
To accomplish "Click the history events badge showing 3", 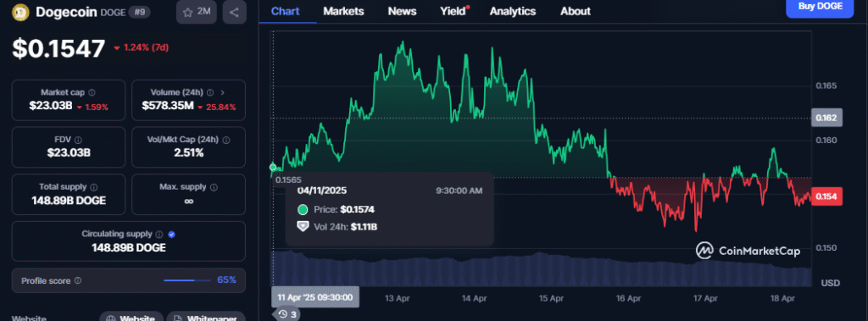I will 287,314.
